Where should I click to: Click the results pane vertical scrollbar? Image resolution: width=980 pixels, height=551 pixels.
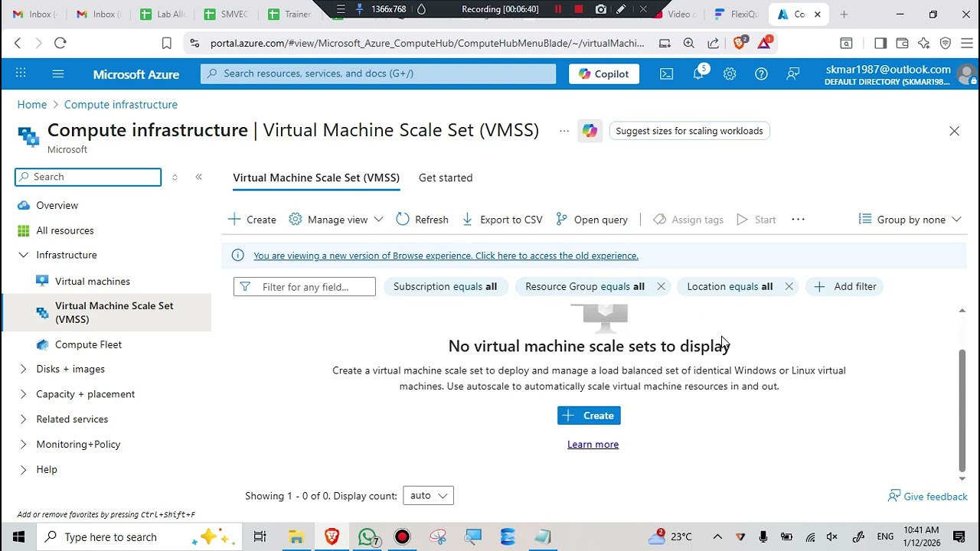pos(962,409)
